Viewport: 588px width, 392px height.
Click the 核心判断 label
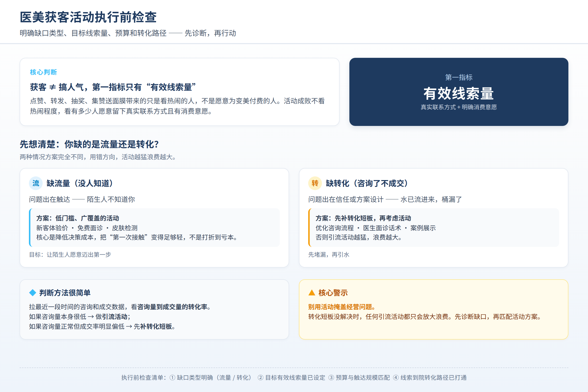click(x=43, y=72)
